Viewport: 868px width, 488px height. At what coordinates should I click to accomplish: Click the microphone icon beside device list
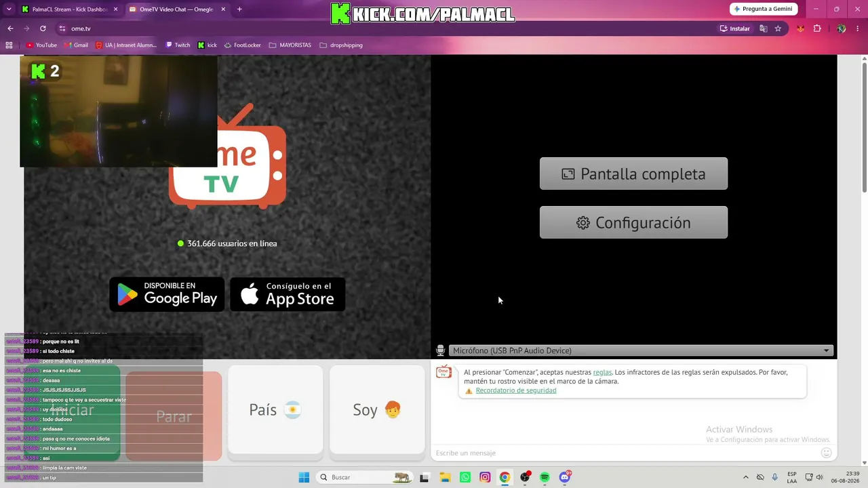(x=440, y=350)
